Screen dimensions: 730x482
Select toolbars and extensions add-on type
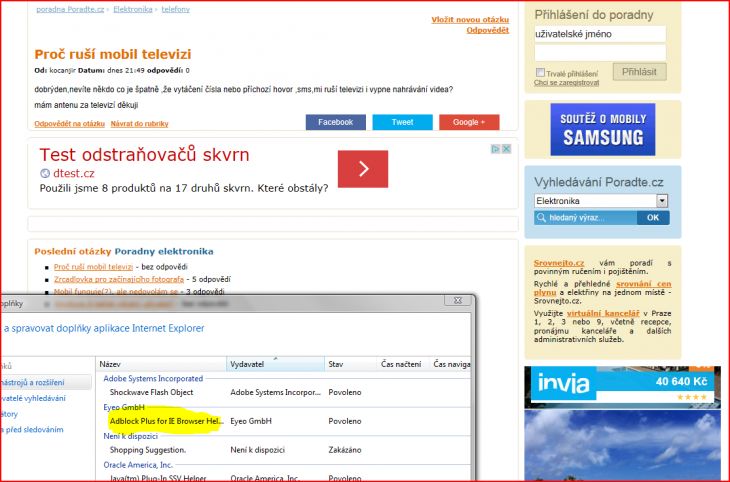tap(46, 382)
